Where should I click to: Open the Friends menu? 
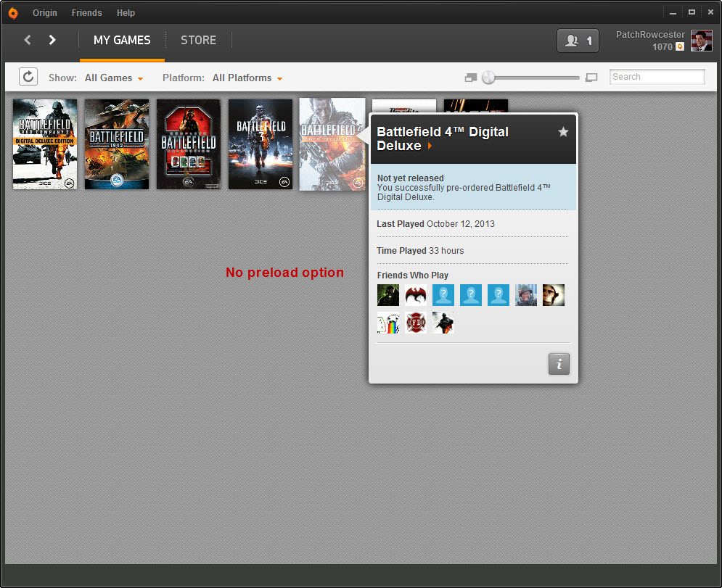[86, 13]
